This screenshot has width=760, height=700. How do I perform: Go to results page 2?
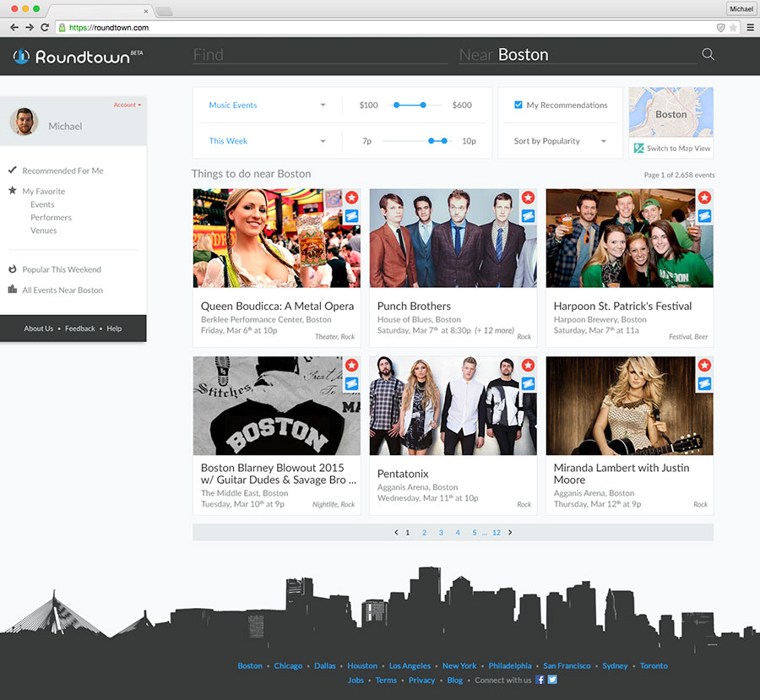pyautogui.click(x=424, y=532)
